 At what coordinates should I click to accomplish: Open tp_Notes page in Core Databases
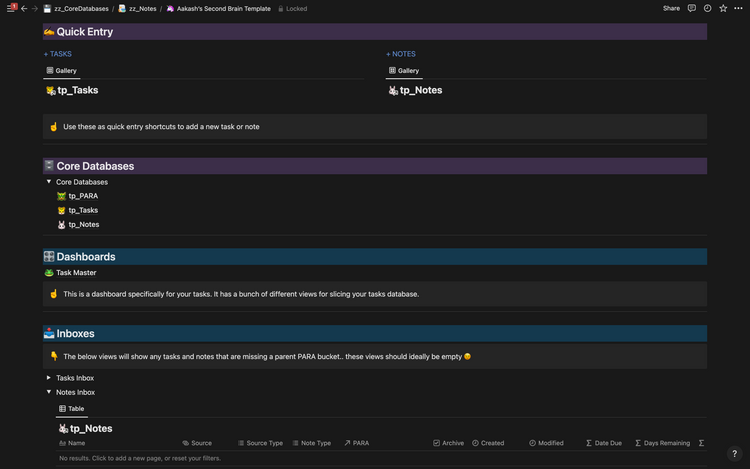click(84, 225)
